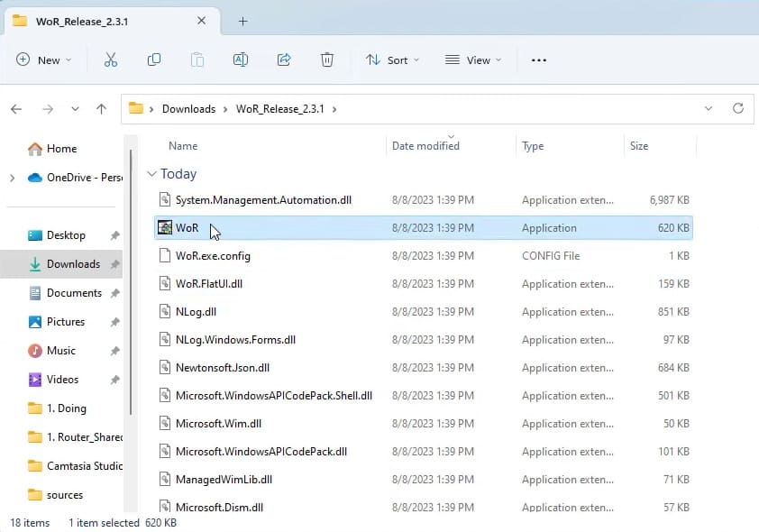The width and height of the screenshot is (759, 532).
Task: Click the Copy icon in toolbar
Action: (154, 60)
